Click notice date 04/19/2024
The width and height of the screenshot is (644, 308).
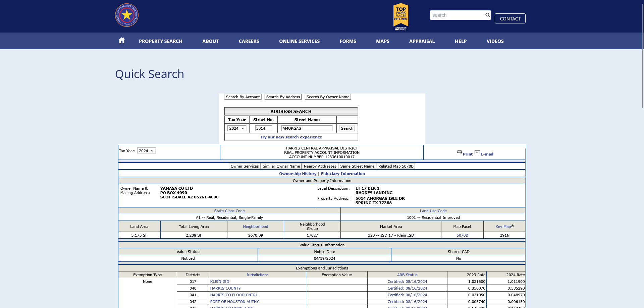pyautogui.click(x=324, y=258)
